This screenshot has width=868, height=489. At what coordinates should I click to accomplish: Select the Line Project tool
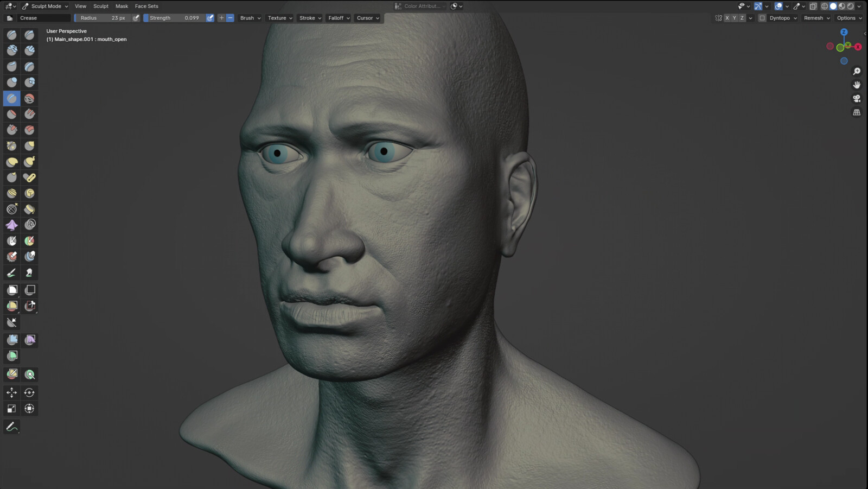(x=12, y=322)
